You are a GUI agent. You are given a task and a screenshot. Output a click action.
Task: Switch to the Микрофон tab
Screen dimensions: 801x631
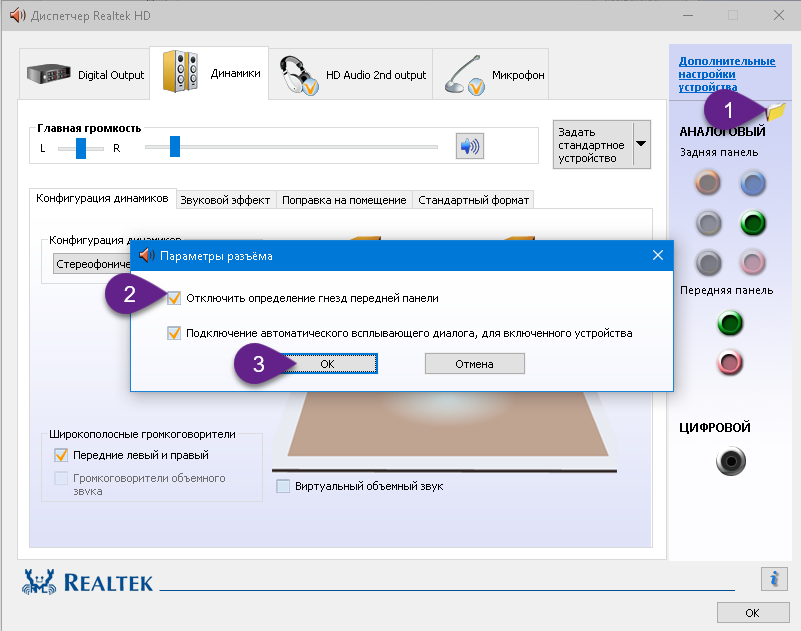pos(490,75)
